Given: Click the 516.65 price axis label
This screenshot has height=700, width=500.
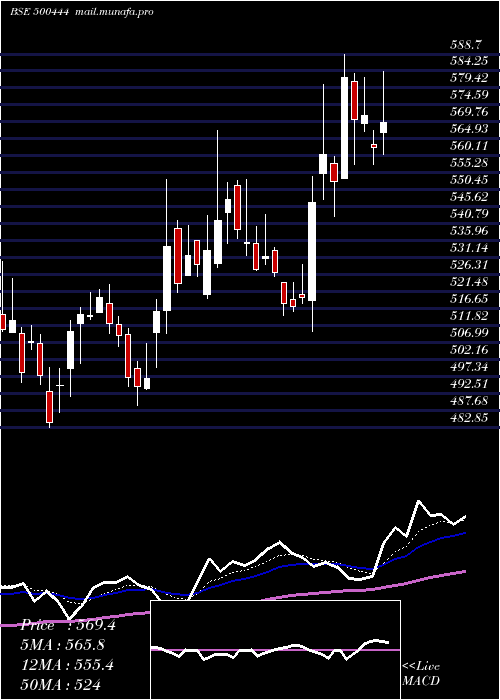Looking at the screenshot, I should (x=469, y=299).
